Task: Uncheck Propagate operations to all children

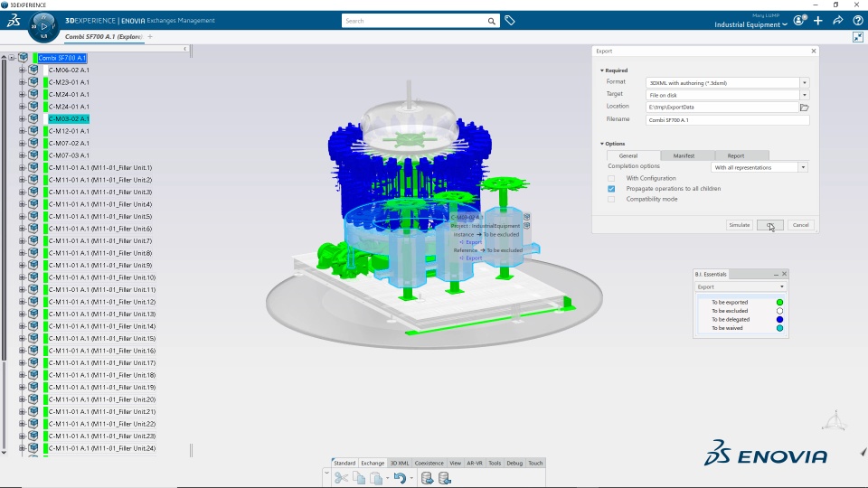Action: [611, 189]
